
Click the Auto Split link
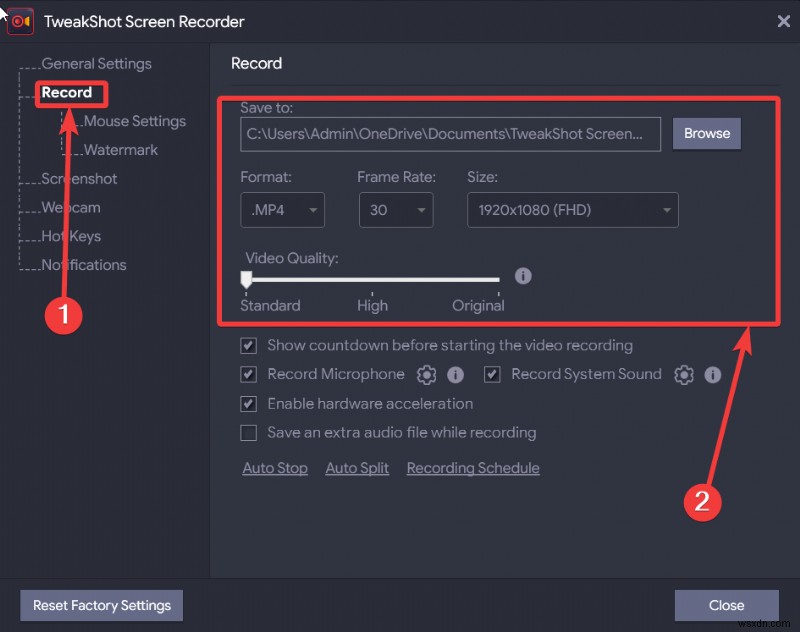click(357, 467)
